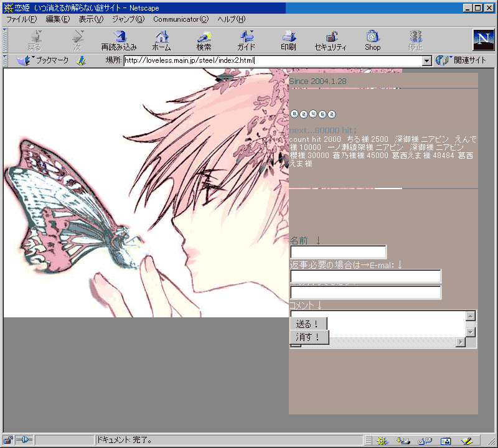Toggle the online connection plug icon
This screenshot has width=498, height=448.
click(x=24, y=440)
